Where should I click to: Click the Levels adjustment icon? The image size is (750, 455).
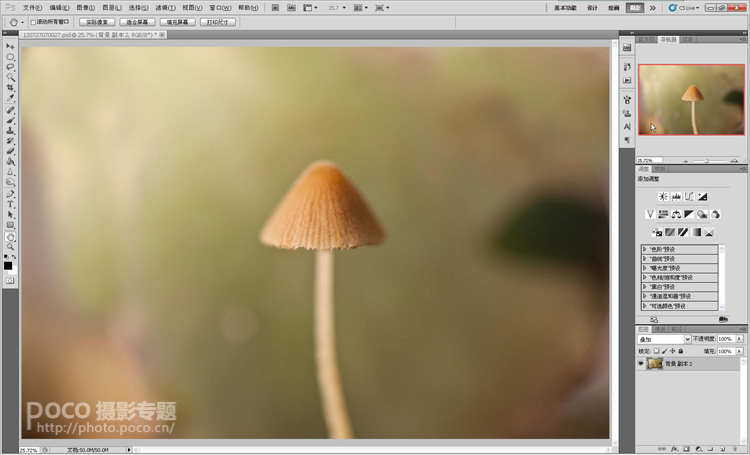676,196
